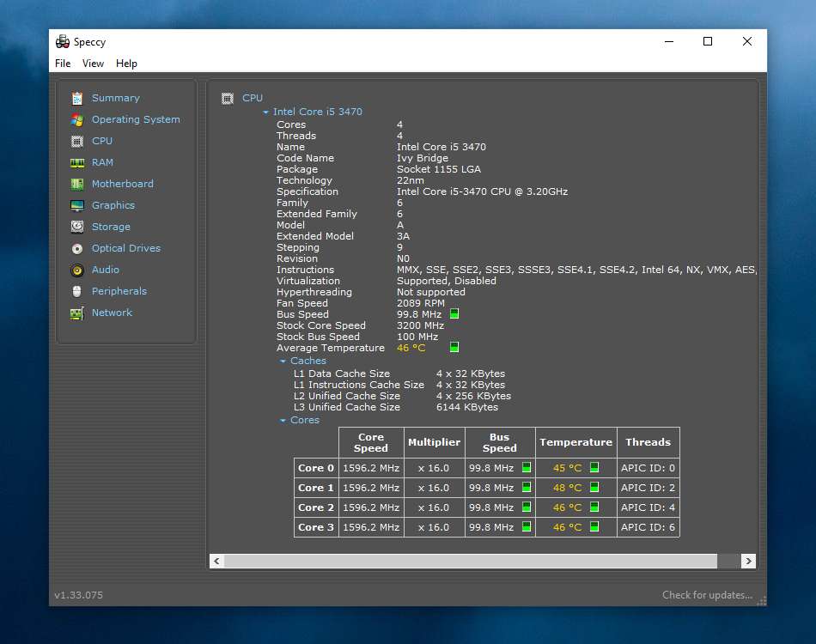Go to Operating System section
Image resolution: width=816 pixels, height=644 pixels.
(136, 119)
